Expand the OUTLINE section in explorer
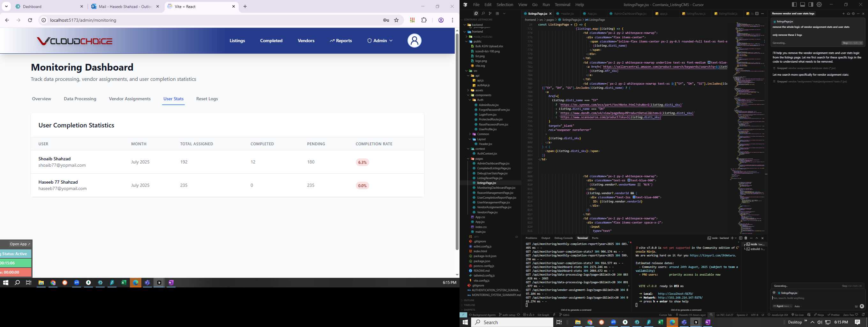 coord(469,300)
